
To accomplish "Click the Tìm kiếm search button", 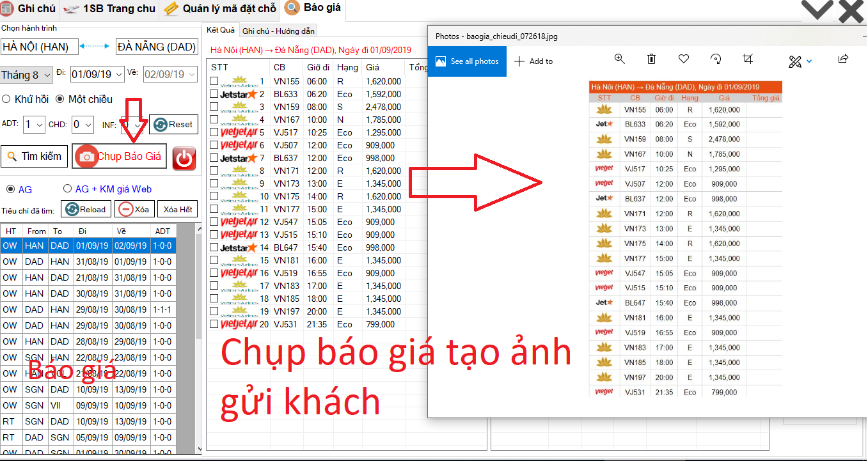I will 35,156.
